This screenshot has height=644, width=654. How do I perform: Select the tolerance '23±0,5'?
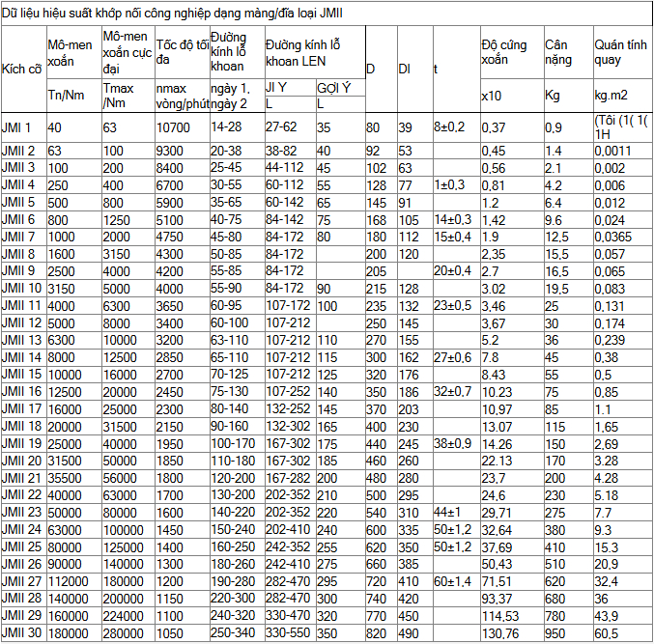coord(452,305)
